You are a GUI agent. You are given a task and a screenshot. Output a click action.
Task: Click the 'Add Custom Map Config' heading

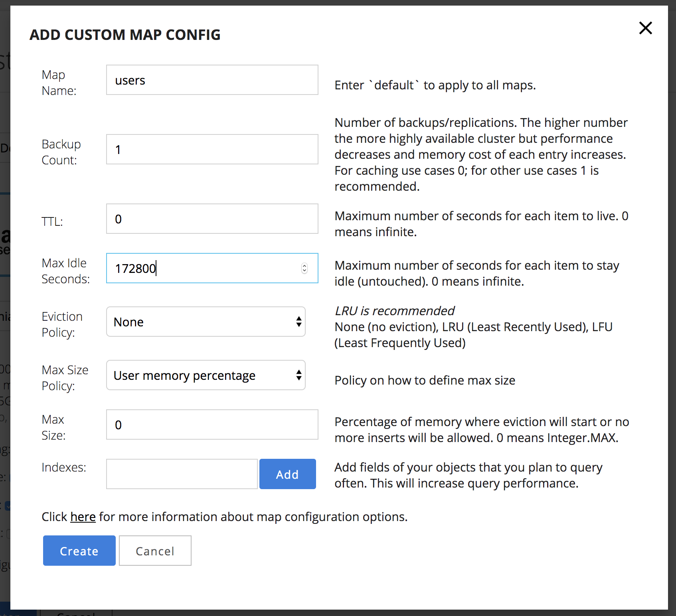pyautogui.click(x=125, y=35)
